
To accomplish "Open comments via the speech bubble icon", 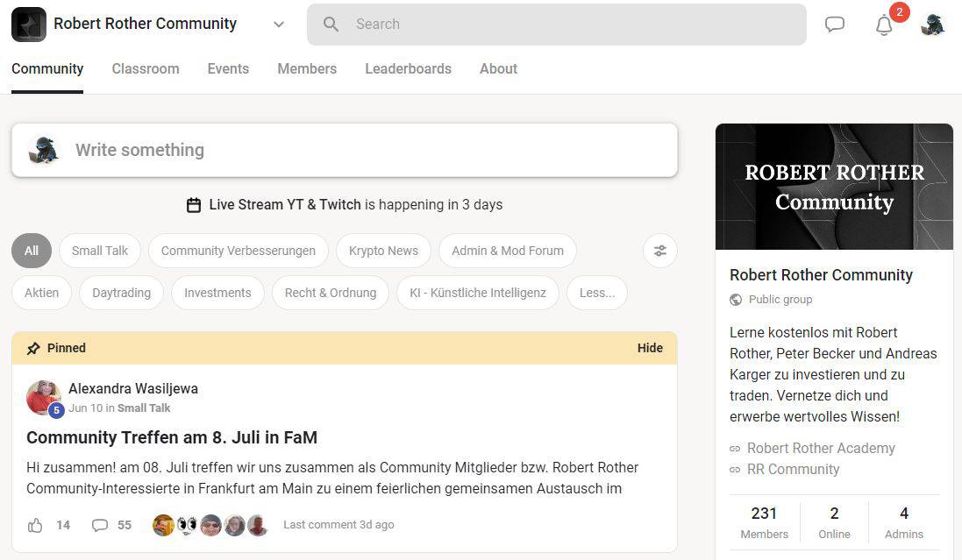I will (100, 524).
